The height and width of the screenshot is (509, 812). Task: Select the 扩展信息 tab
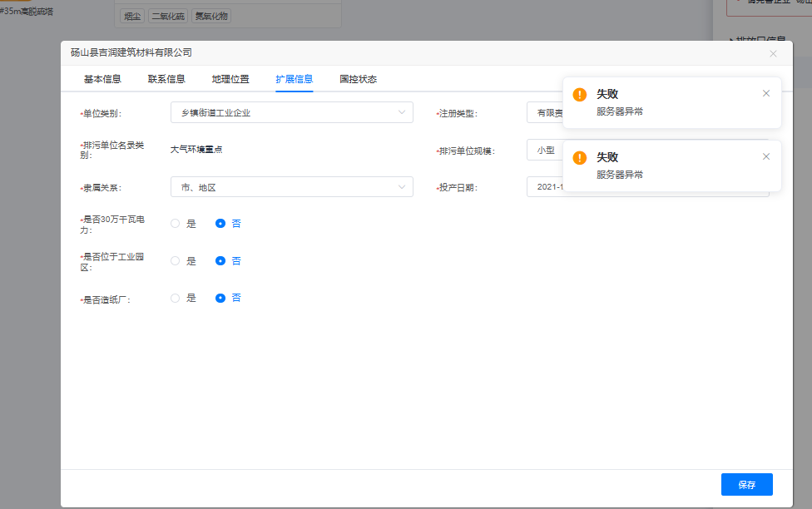pyautogui.click(x=295, y=79)
